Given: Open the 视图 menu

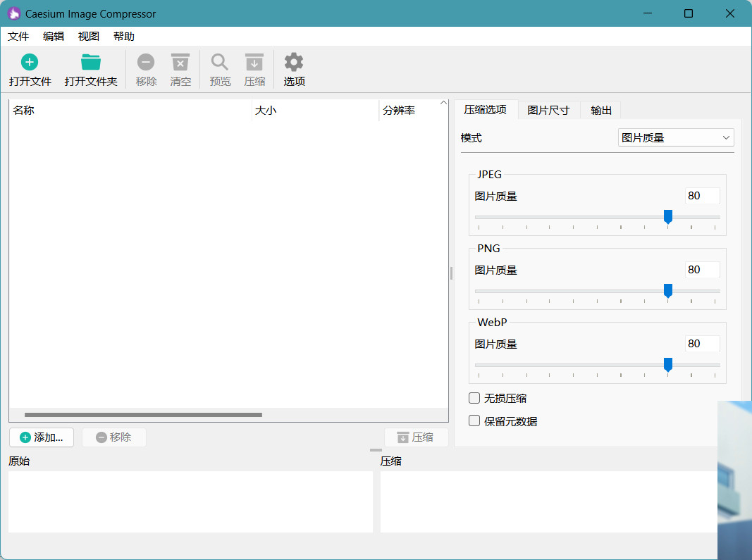Looking at the screenshot, I should (x=89, y=37).
